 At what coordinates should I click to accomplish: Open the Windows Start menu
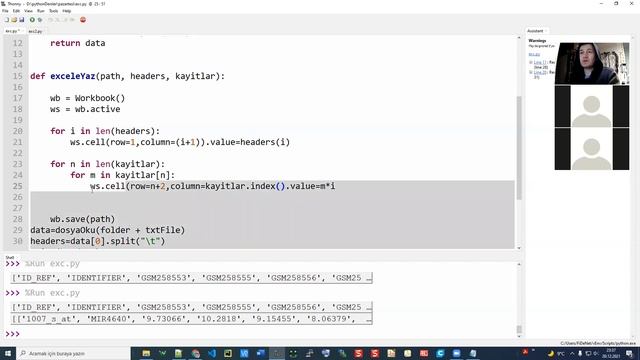click(x=8, y=353)
